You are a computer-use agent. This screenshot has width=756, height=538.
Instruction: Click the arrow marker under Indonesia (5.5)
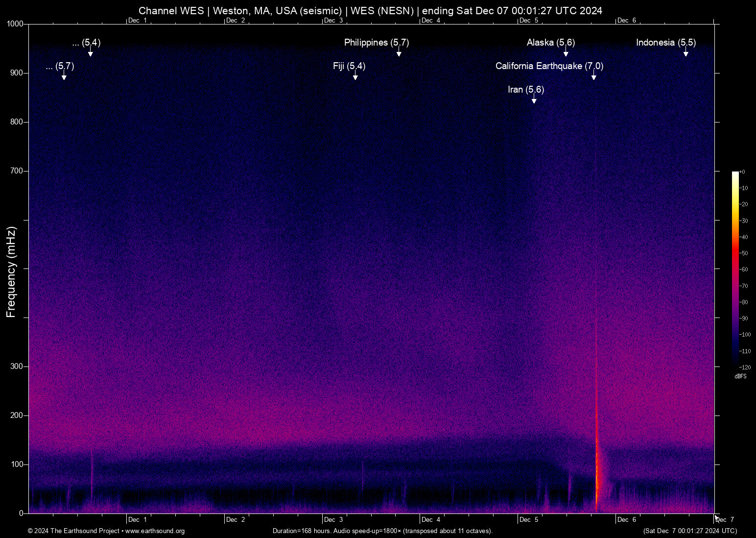[x=685, y=53]
